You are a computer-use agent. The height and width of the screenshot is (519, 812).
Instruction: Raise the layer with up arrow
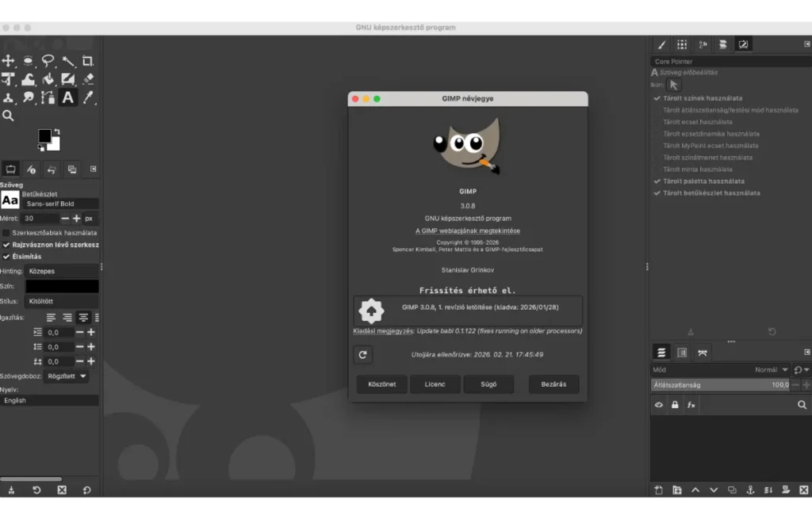tap(695, 490)
